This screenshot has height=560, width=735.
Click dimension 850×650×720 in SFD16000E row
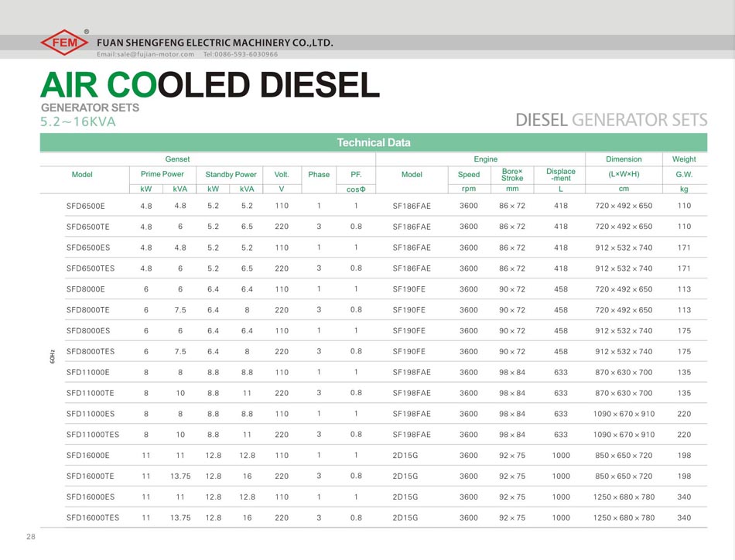[x=624, y=456]
